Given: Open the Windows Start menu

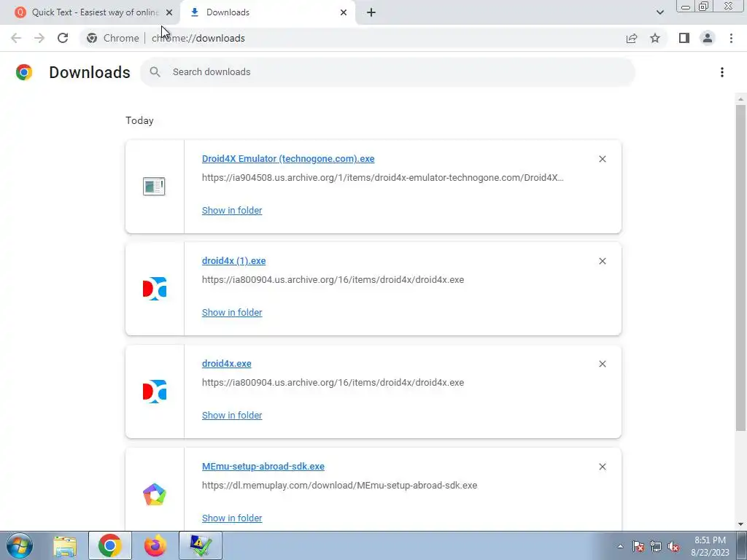Looking at the screenshot, I should [19, 545].
